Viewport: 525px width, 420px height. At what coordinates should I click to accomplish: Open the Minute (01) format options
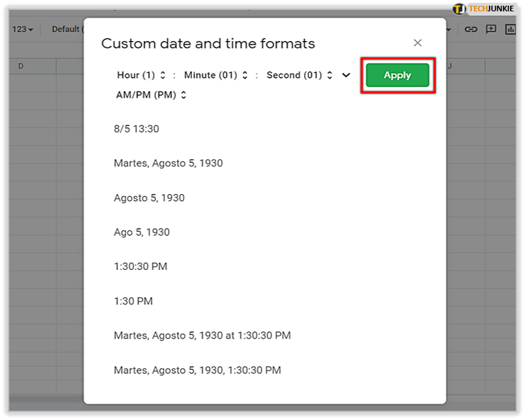[x=215, y=75]
